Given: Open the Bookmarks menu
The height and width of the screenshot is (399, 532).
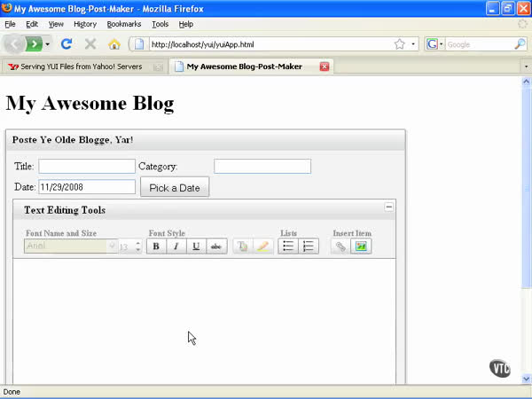Looking at the screenshot, I should (x=124, y=24).
